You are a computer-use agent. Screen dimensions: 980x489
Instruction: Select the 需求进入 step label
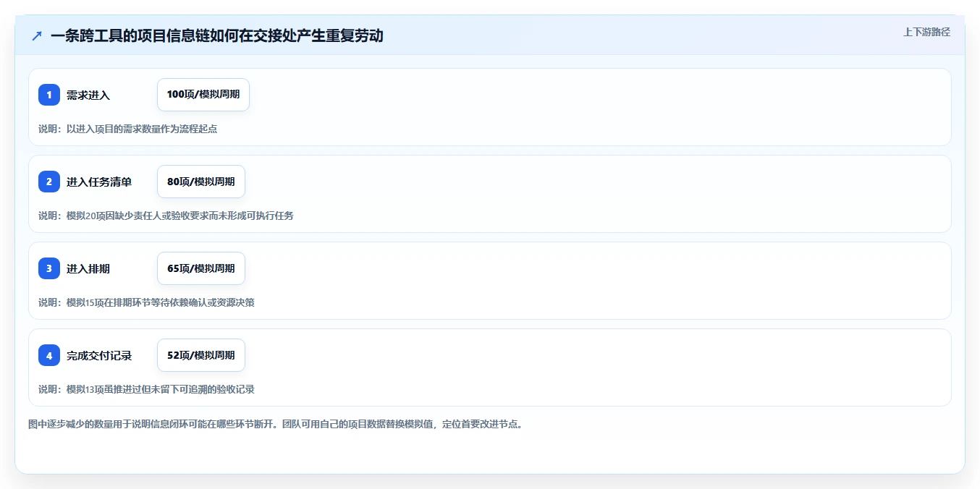tap(88, 95)
